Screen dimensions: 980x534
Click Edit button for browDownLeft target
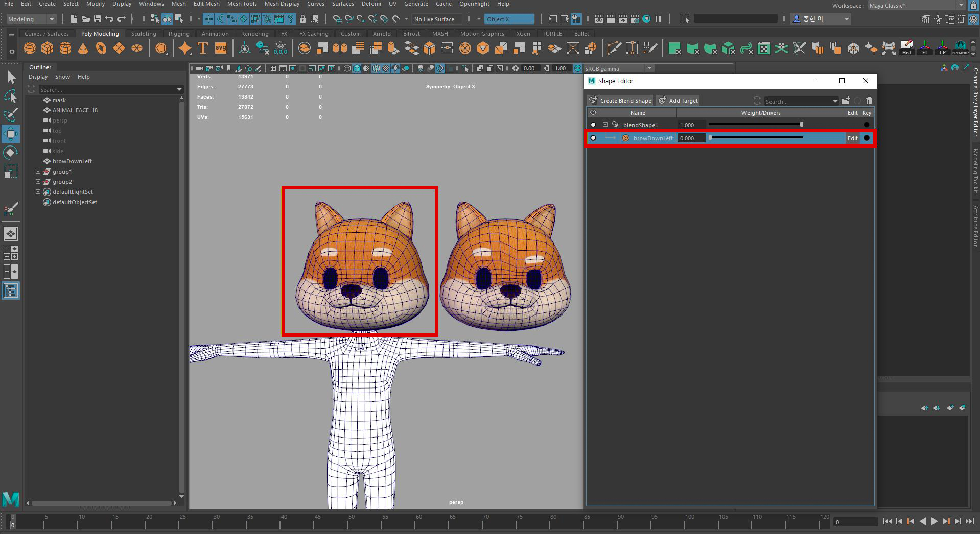(x=853, y=138)
